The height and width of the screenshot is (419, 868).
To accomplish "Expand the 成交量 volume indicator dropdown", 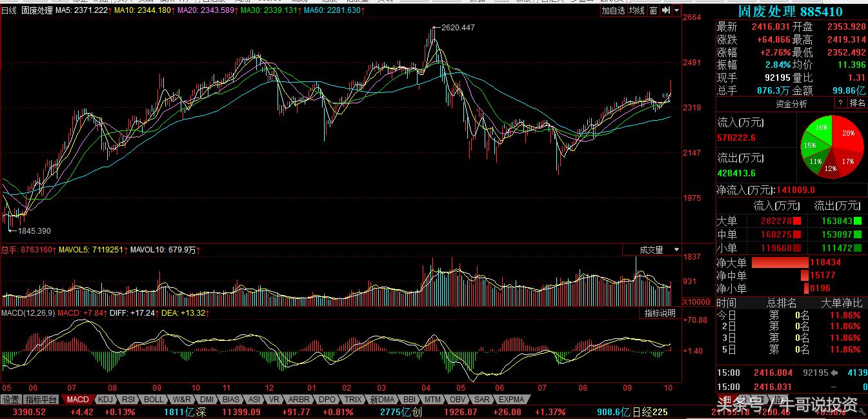I will (x=676, y=250).
